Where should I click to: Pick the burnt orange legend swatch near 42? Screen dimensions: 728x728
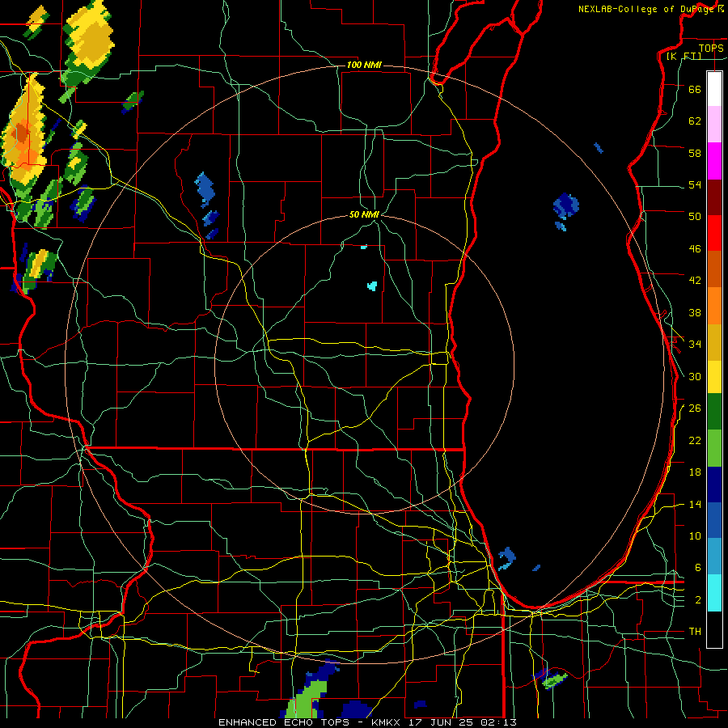point(714,269)
